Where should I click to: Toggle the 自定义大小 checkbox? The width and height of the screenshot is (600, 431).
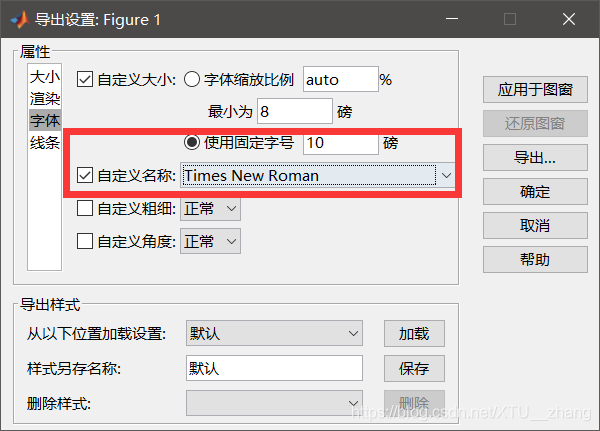click(85, 80)
